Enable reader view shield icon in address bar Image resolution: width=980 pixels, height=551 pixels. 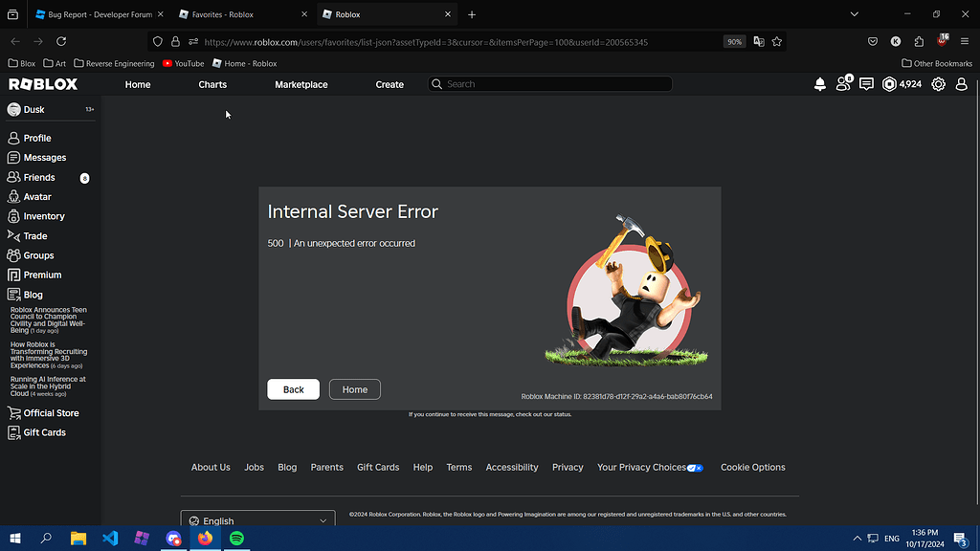tap(157, 42)
